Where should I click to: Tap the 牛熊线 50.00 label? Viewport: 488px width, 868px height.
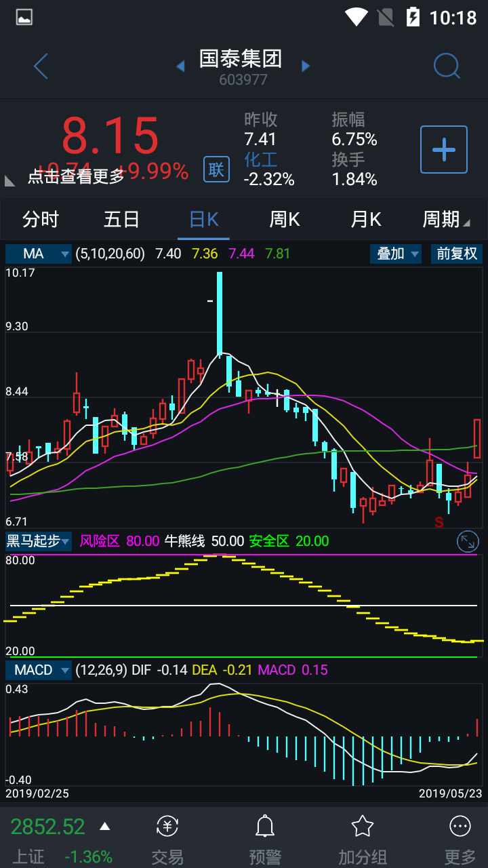[205, 541]
